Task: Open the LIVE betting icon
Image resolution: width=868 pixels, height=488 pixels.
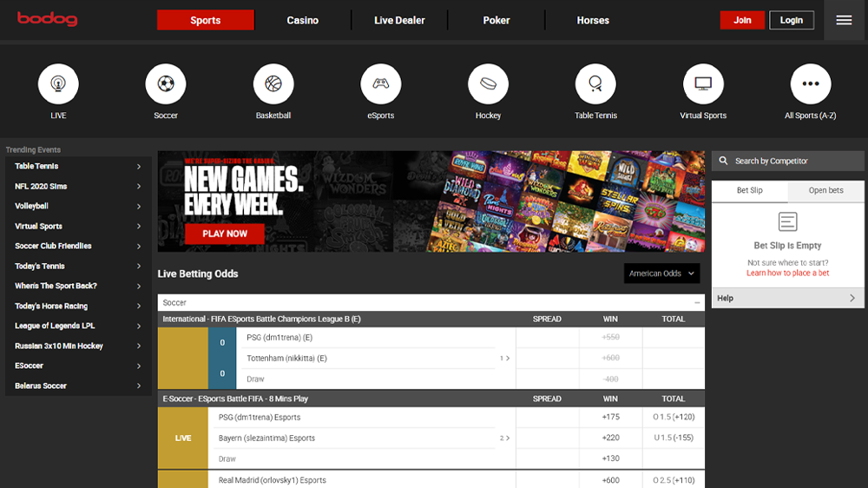Action: 58,83
